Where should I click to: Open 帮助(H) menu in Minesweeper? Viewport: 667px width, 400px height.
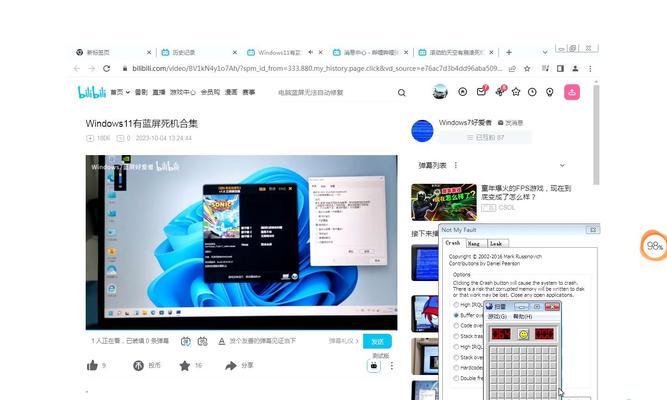click(522, 317)
